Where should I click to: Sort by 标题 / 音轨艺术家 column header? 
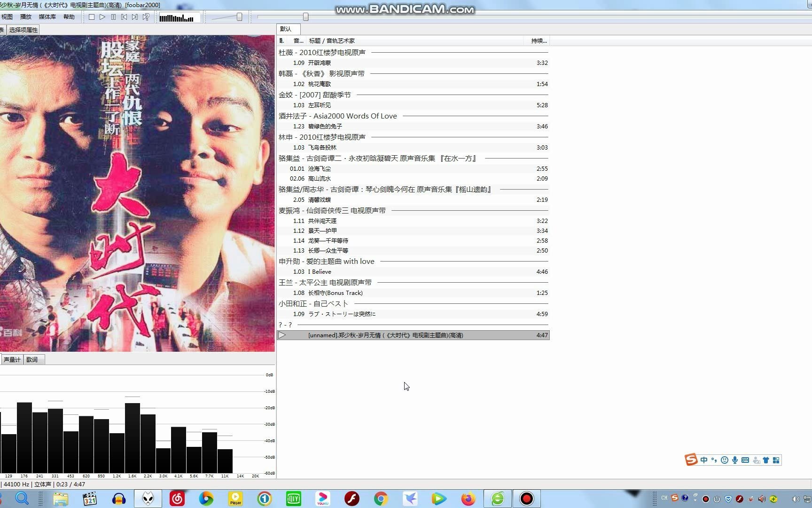[414, 41]
